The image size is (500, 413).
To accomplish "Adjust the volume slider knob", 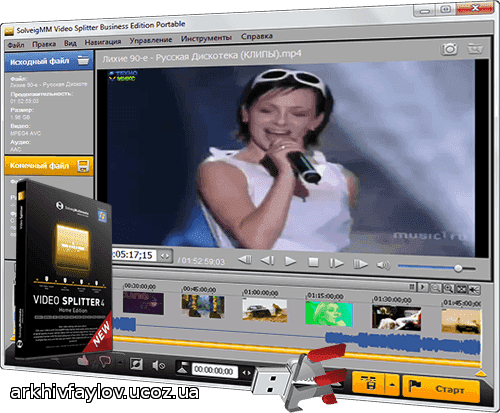I will point(458,268).
